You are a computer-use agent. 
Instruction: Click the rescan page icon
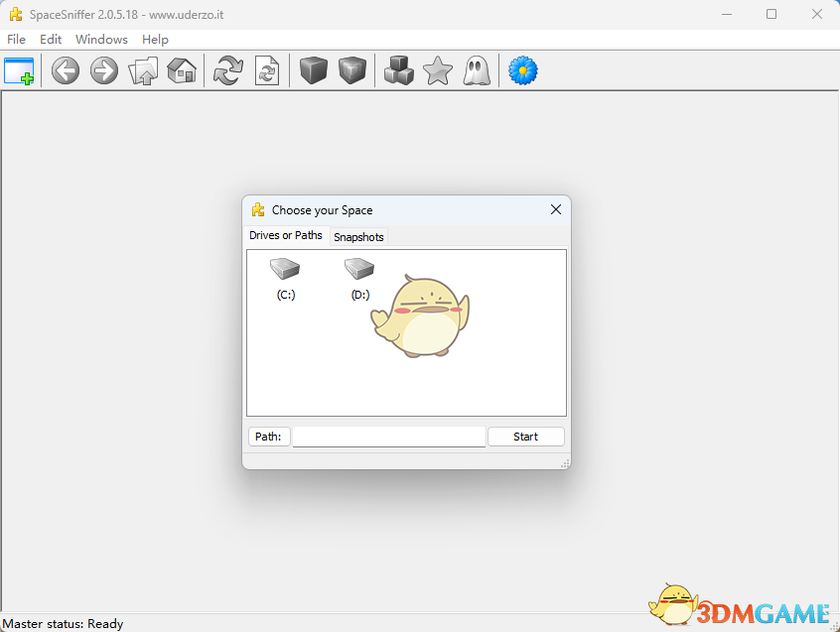(267, 70)
